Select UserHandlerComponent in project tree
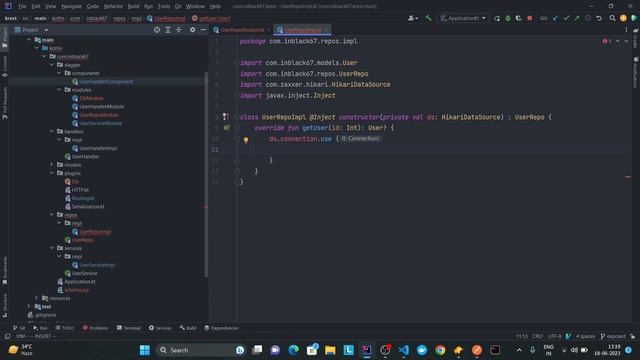The height and width of the screenshot is (360, 640). [x=106, y=82]
